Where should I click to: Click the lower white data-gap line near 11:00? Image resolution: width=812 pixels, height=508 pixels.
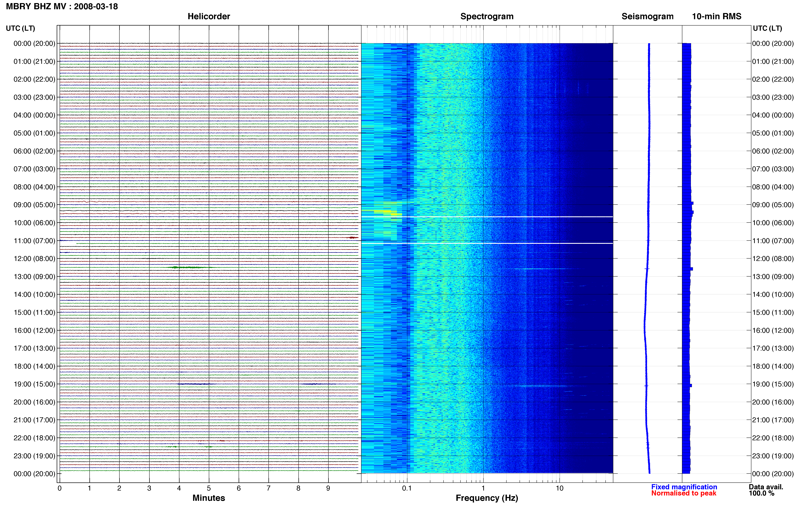[x=487, y=243]
